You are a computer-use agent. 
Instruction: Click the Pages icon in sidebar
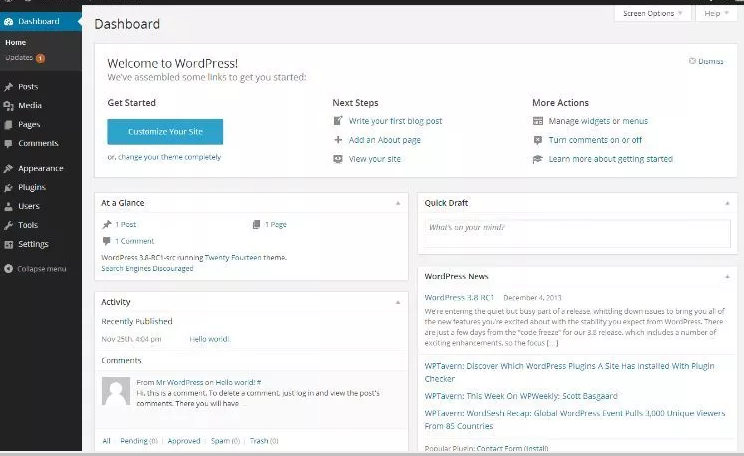pos(8,125)
